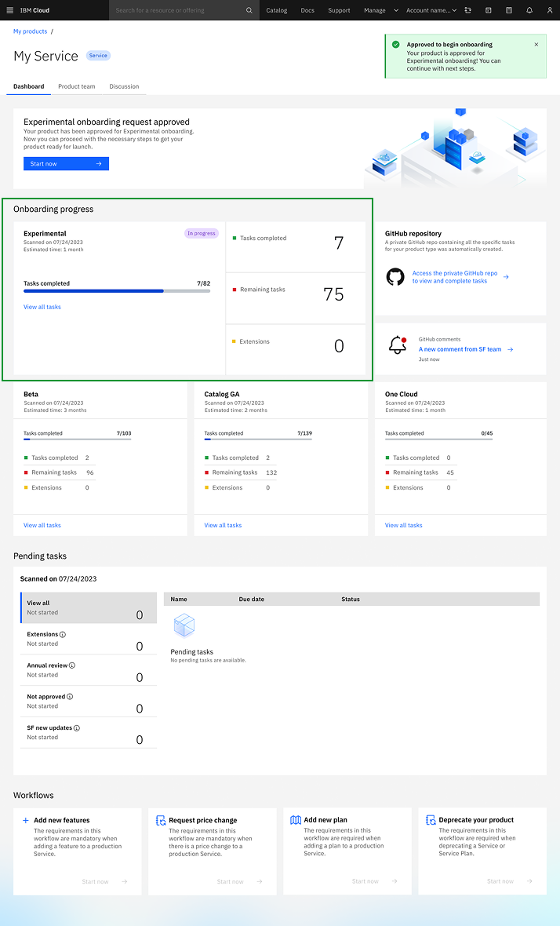Click the search magnifier icon
The image size is (560, 926).
[x=249, y=10]
